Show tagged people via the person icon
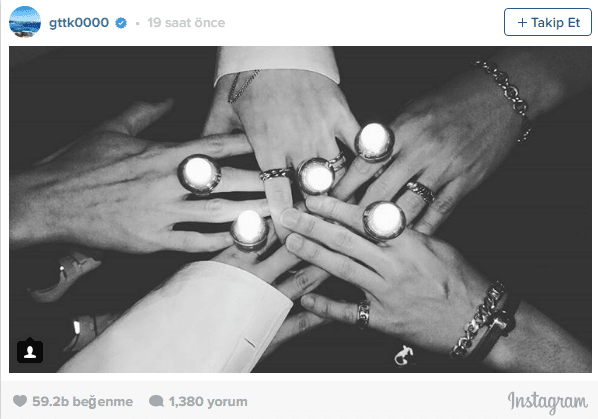This screenshot has height=419, width=598. point(30,350)
